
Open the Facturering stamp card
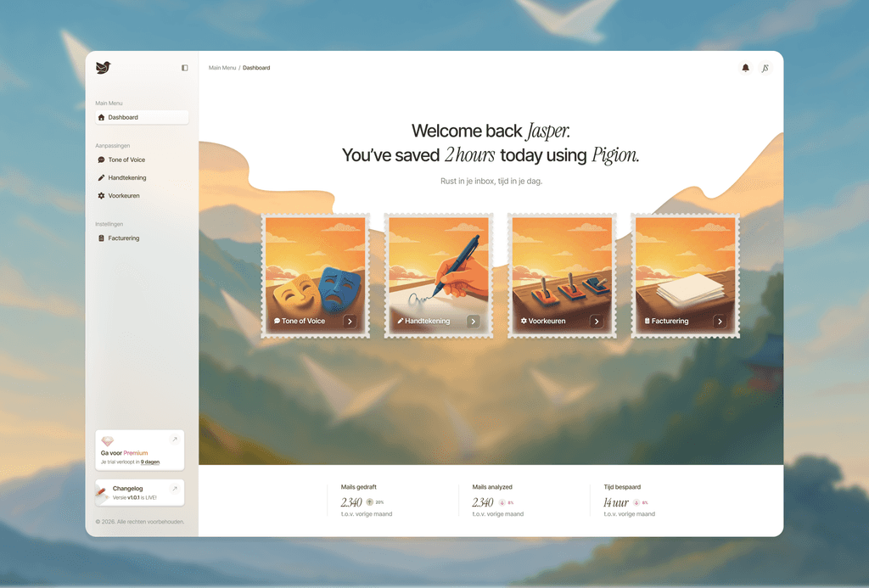click(x=686, y=276)
